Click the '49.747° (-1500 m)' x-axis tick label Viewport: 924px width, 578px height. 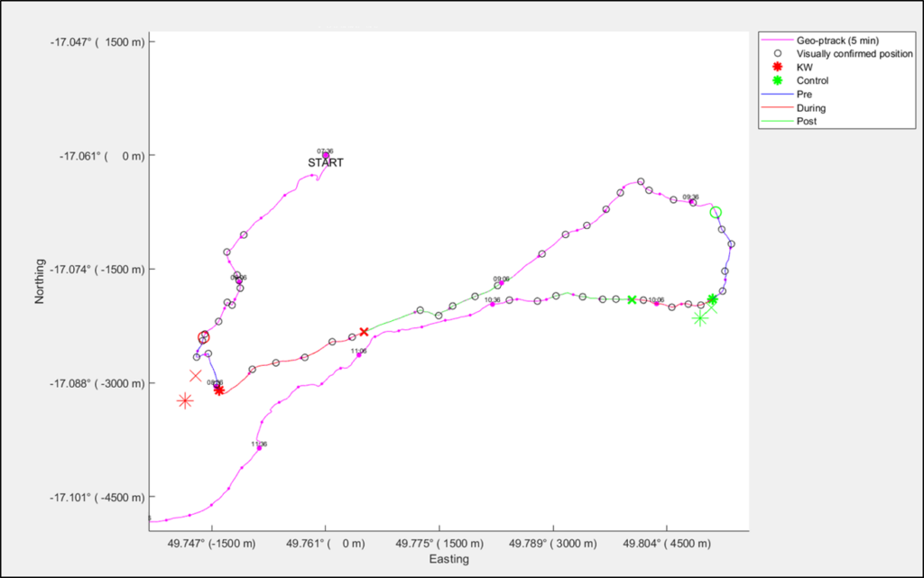point(211,543)
